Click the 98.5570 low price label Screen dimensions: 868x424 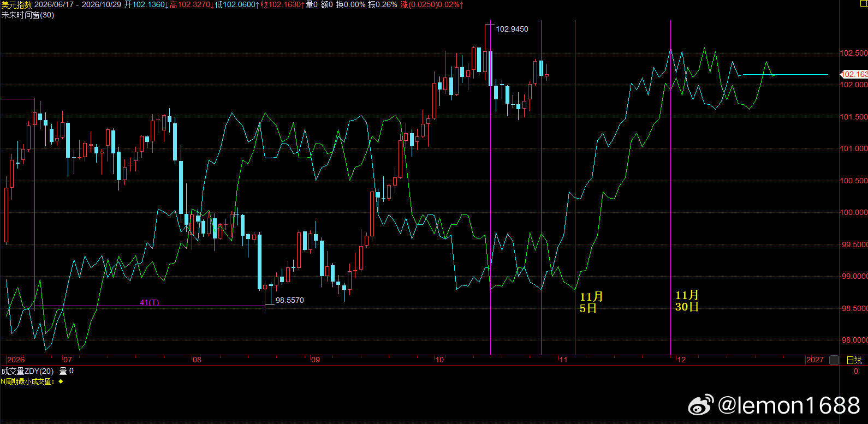coord(289,300)
